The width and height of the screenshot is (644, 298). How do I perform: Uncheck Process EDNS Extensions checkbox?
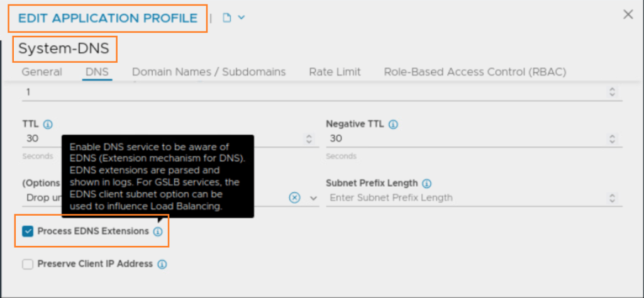coord(28,231)
